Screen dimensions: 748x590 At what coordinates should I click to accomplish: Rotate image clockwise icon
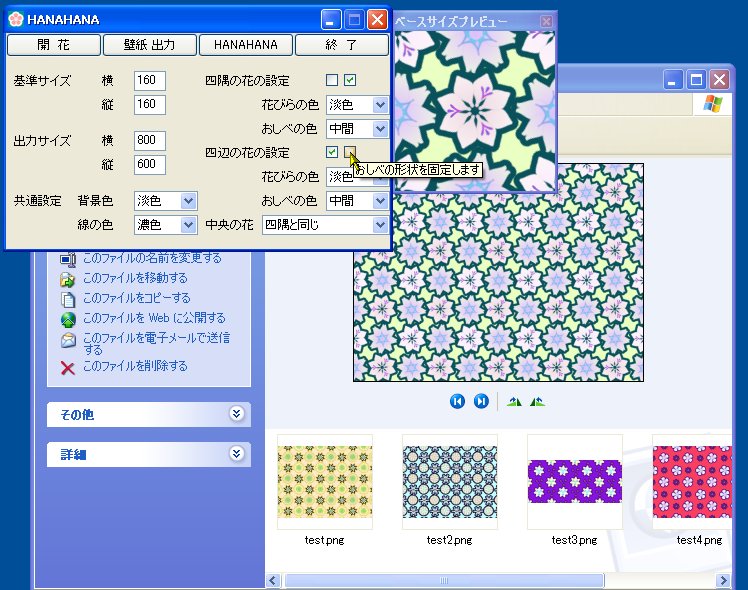pos(514,402)
